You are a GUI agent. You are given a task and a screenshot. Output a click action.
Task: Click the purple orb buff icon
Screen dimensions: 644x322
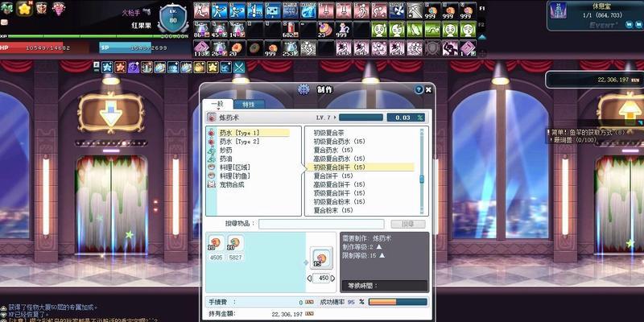133,67
